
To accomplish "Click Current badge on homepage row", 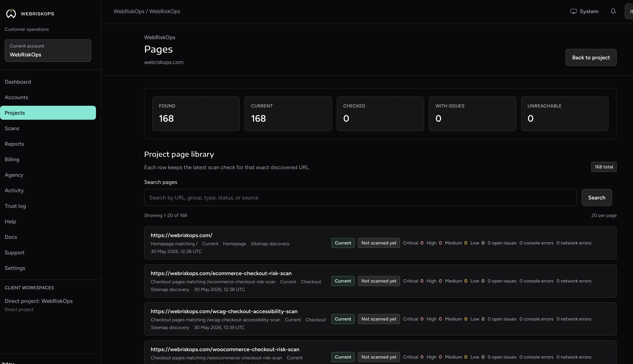I will click(x=343, y=243).
